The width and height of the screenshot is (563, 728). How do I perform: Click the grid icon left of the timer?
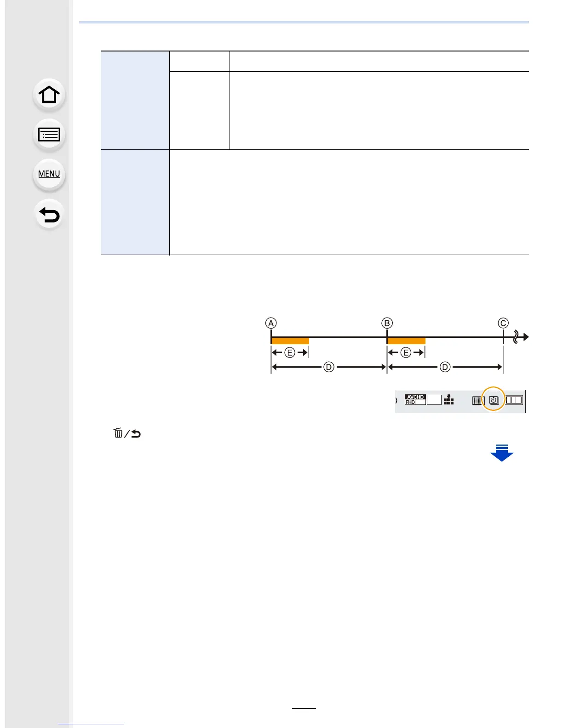477,400
